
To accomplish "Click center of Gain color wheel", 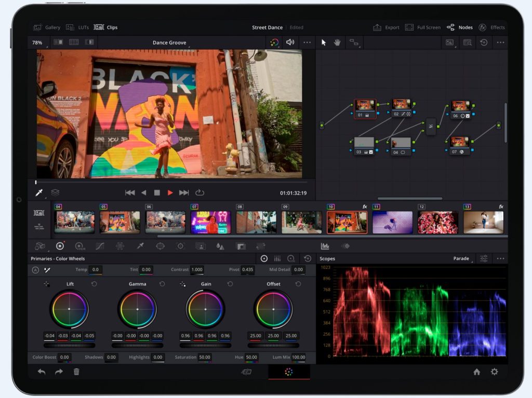I will (x=206, y=309).
